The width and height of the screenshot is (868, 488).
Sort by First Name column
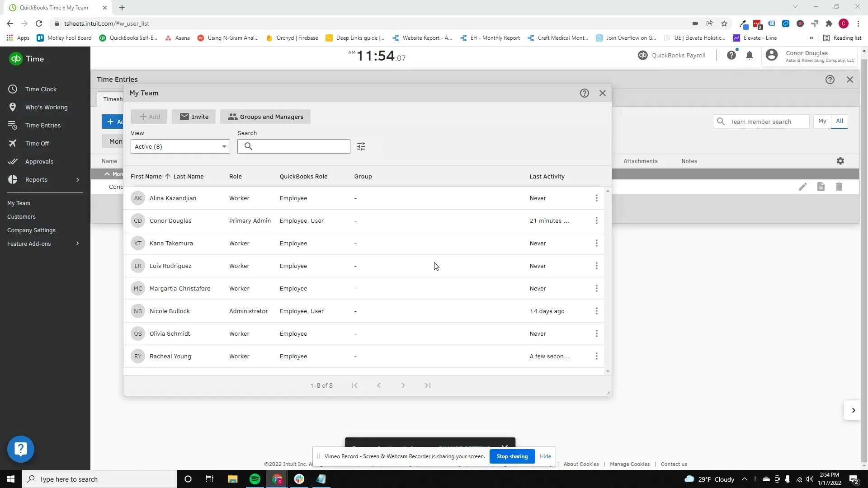click(146, 176)
